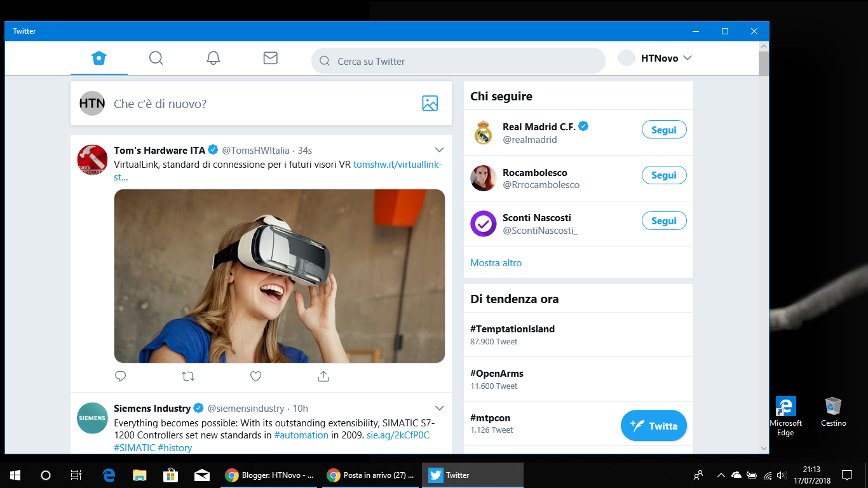Open the VR headset tweet image
Screen dimensions: 868x488
coord(280,276)
